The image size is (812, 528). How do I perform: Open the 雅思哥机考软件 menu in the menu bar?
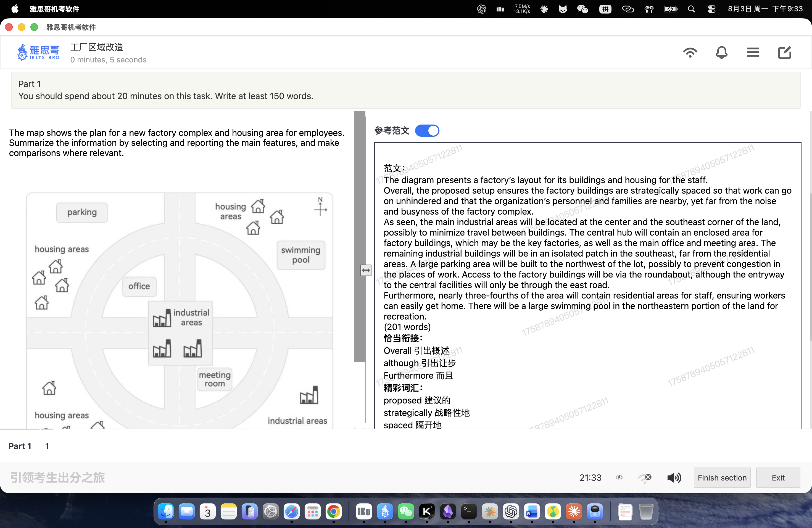pos(54,9)
